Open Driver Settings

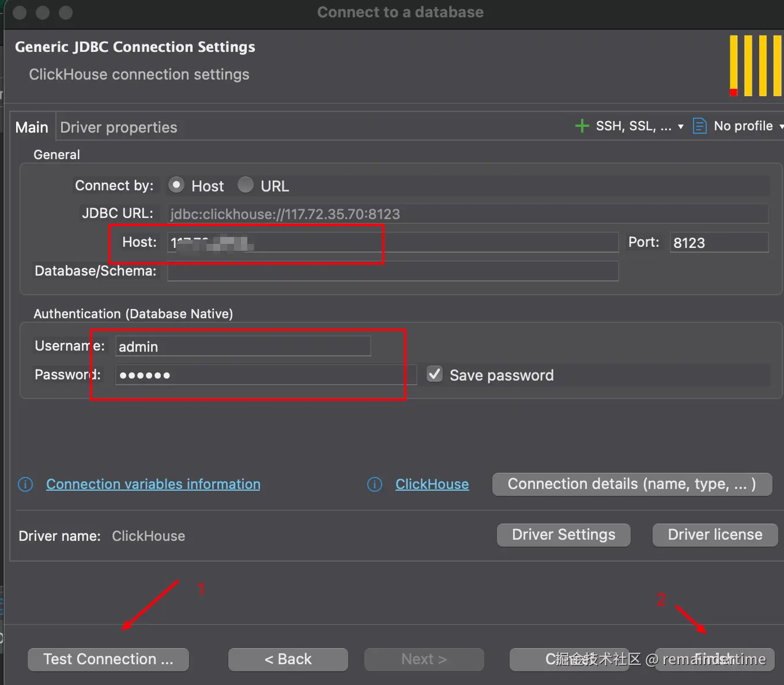click(x=564, y=535)
